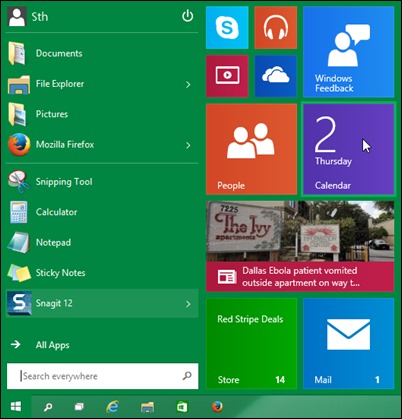Viewport: 402px width, 419px height.
Task: Click the power button icon
Action: tap(188, 16)
